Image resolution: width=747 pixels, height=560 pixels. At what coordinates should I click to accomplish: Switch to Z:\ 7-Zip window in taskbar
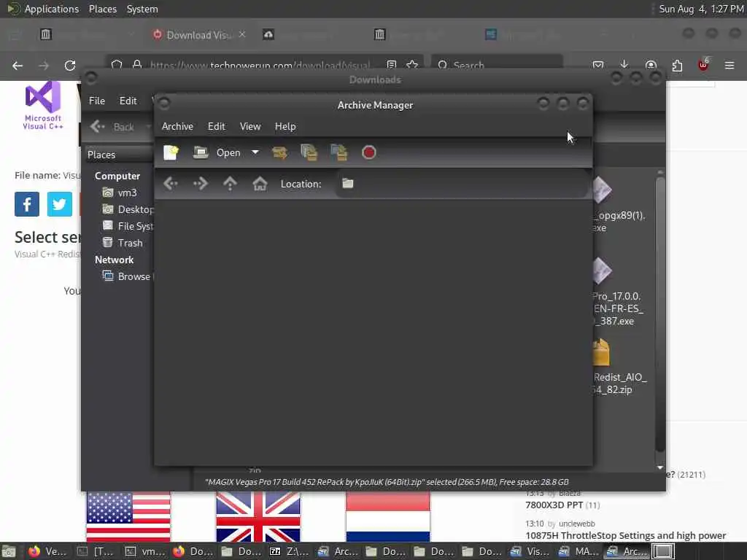coord(289,551)
